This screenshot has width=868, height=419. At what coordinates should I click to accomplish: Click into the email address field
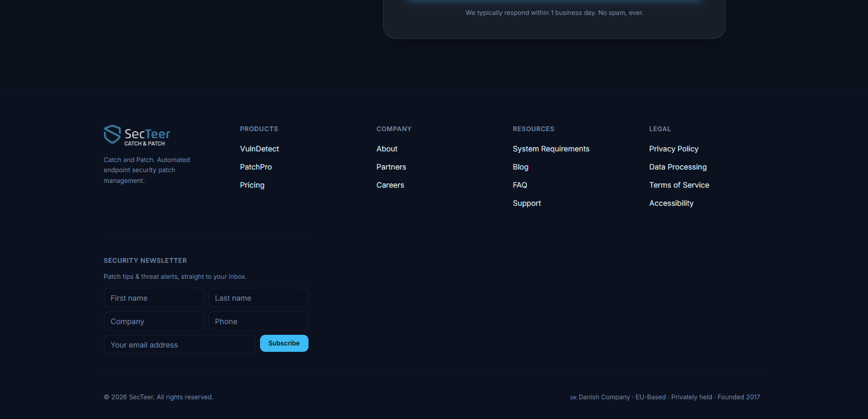[x=180, y=344]
